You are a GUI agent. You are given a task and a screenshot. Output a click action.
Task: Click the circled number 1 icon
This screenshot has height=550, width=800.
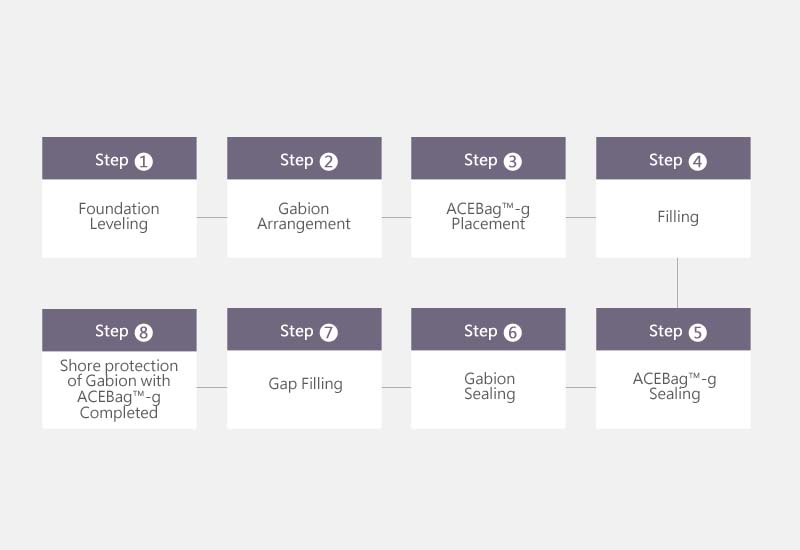click(143, 162)
